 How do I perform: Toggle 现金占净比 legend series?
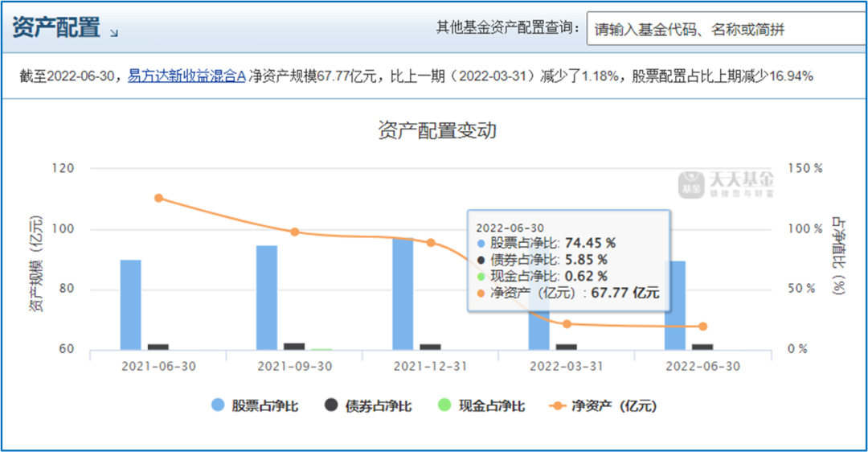[481, 405]
